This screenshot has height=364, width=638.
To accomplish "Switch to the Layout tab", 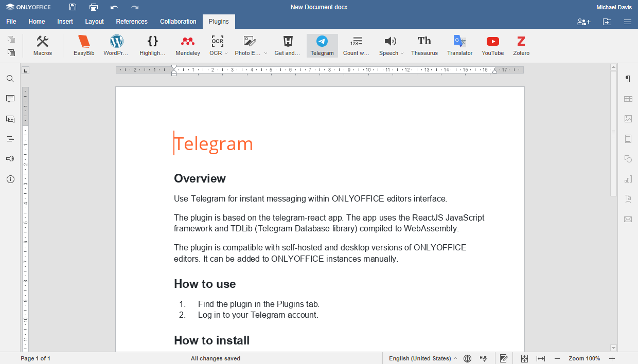I will (x=94, y=22).
